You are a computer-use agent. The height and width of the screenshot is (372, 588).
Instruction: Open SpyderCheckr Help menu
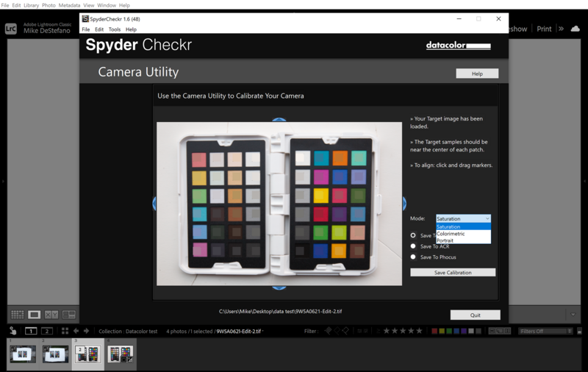click(x=131, y=29)
